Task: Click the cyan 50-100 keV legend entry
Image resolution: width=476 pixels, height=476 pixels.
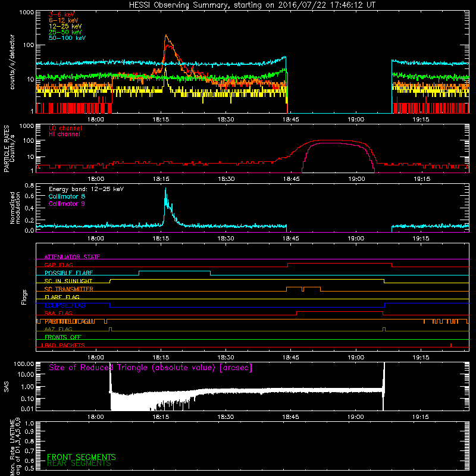Action: click(67, 38)
